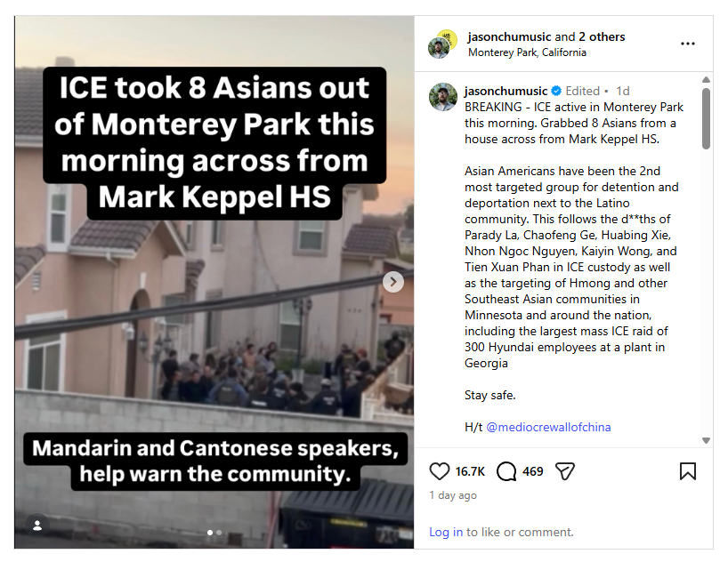Image resolution: width=728 pixels, height=570 pixels.
Task: Advance to next carousel slide arrow
Action: tap(393, 282)
